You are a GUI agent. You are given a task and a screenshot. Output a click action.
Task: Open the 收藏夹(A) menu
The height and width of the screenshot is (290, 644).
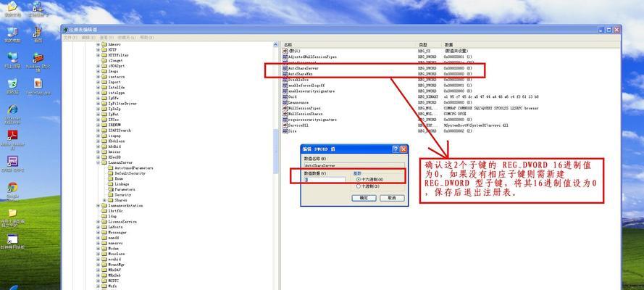[127, 38]
